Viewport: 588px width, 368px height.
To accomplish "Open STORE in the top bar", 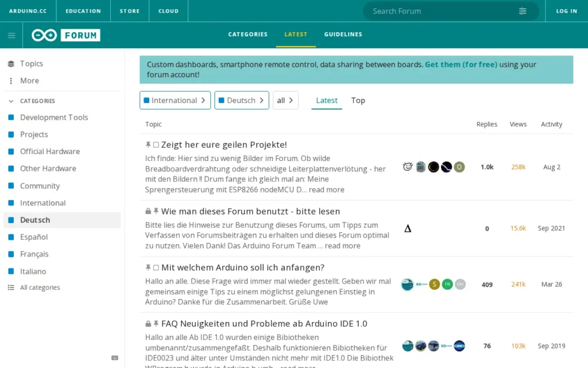I will pyautogui.click(x=130, y=11).
